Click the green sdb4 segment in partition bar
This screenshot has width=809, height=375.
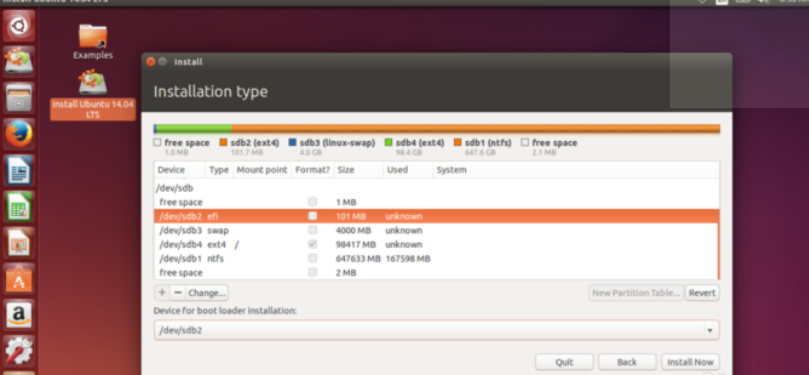click(193, 128)
